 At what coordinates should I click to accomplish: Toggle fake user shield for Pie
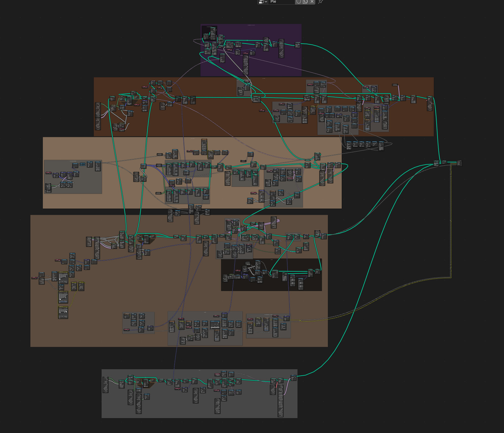299,2
